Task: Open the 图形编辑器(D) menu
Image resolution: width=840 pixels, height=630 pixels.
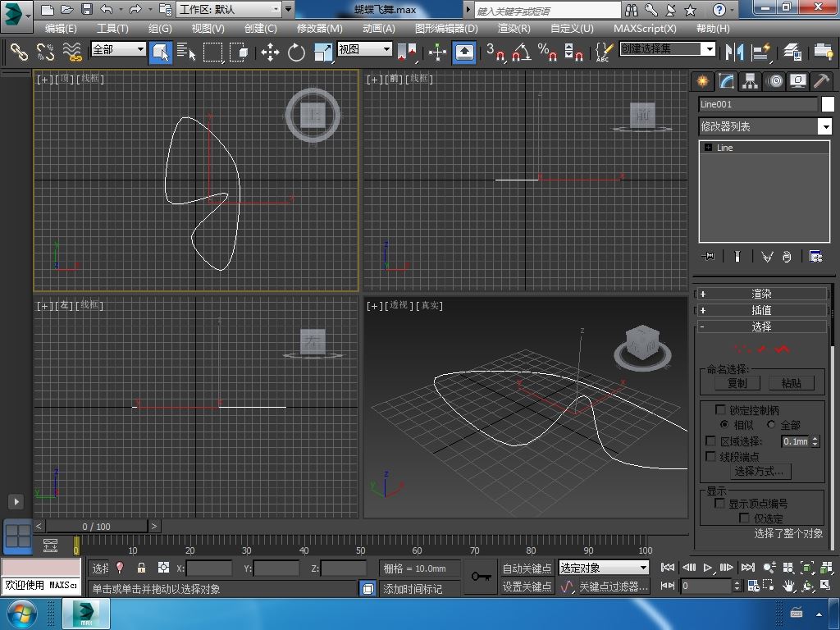Action: click(x=446, y=29)
